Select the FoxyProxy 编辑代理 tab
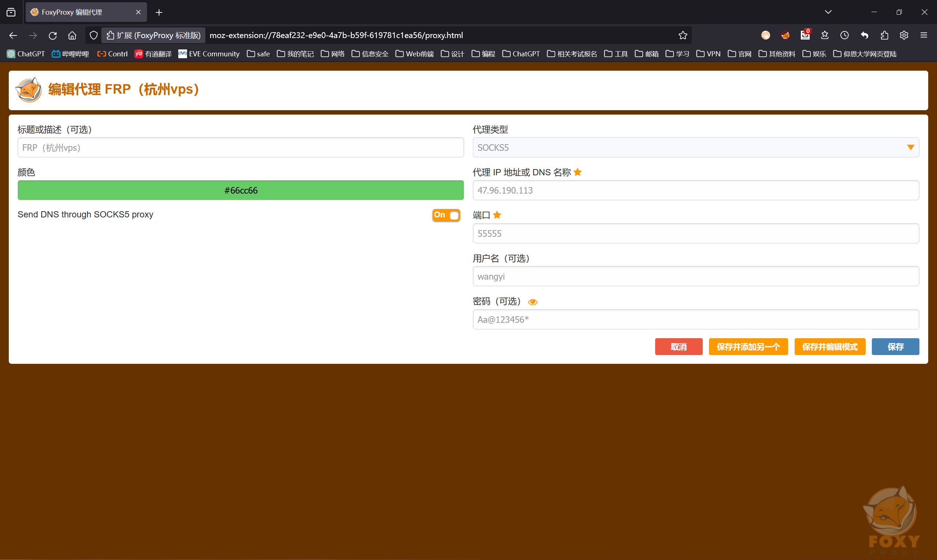 click(86, 12)
